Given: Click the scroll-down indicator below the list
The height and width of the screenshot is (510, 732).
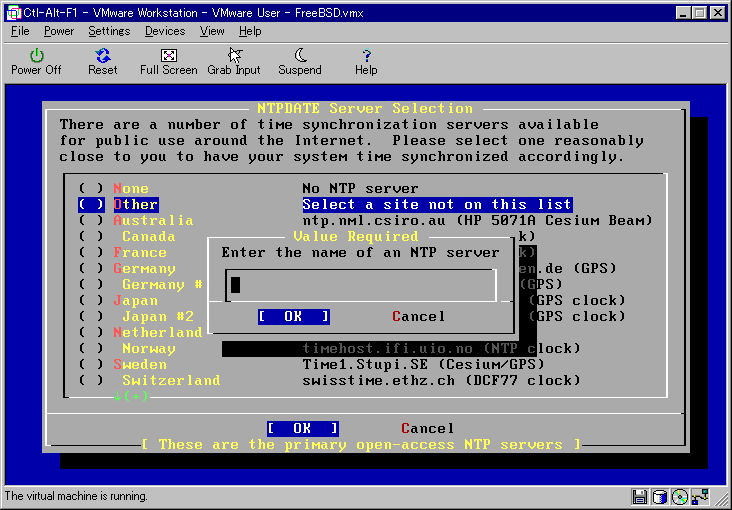Looking at the screenshot, I should tap(131, 397).
